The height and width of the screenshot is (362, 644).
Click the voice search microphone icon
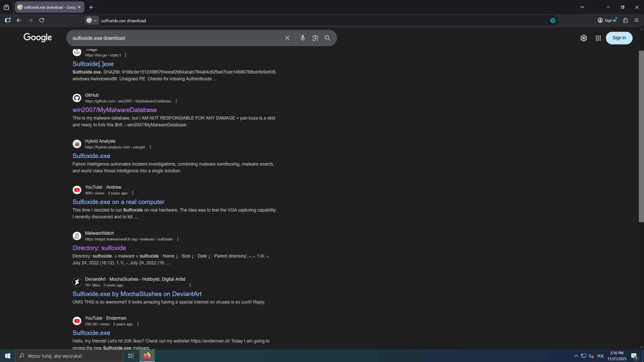pos(303,38)
